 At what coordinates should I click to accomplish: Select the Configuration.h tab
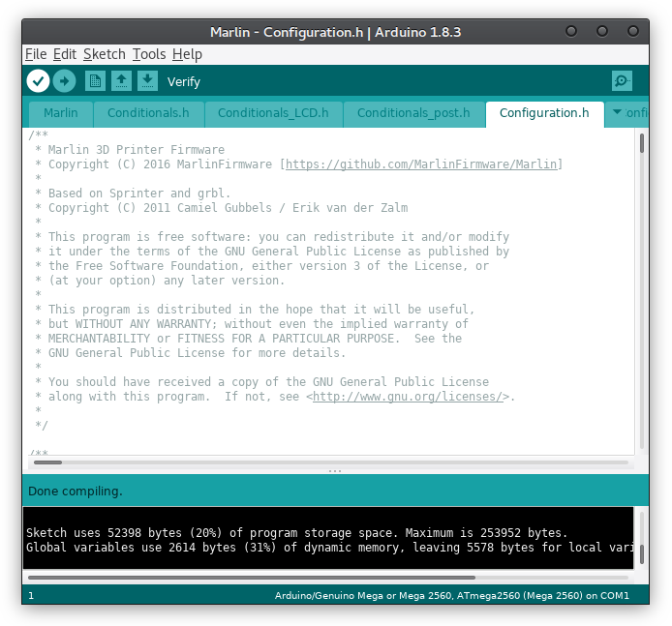pyautogui.click(x=544, y=113)
